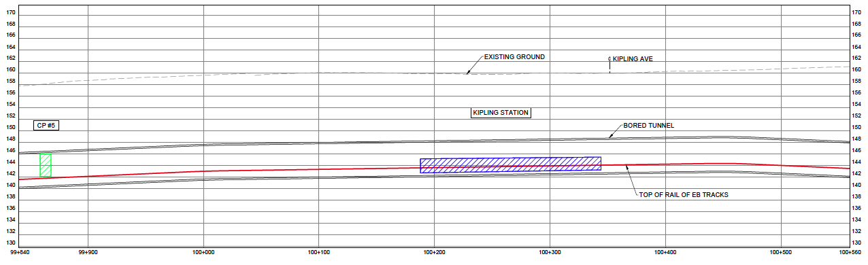Viewport: 868px width, 265px height.
Task: Select the green hatched cross-passage rectangle
Action: [x=46, y=165]
